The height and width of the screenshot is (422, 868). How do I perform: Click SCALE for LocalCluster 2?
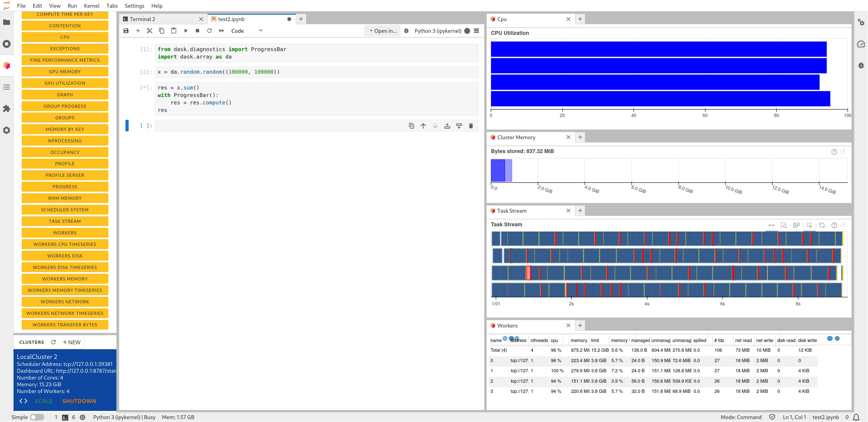pyautogui.click(x=43, y=401)
